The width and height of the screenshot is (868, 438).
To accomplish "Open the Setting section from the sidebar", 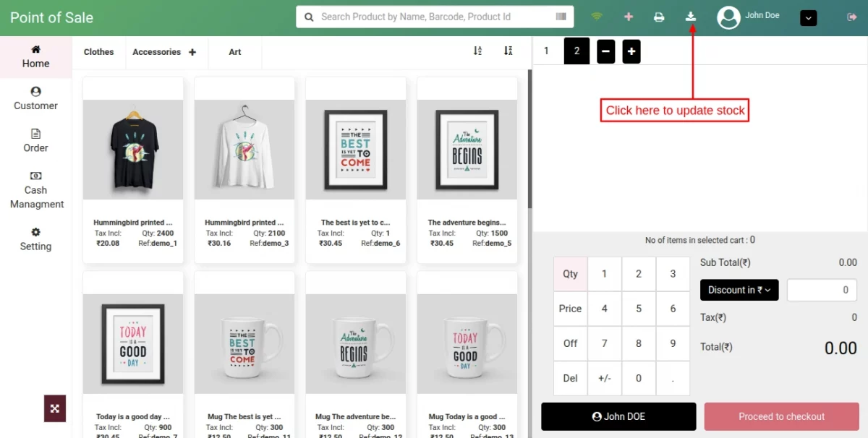I will (35, 239).
